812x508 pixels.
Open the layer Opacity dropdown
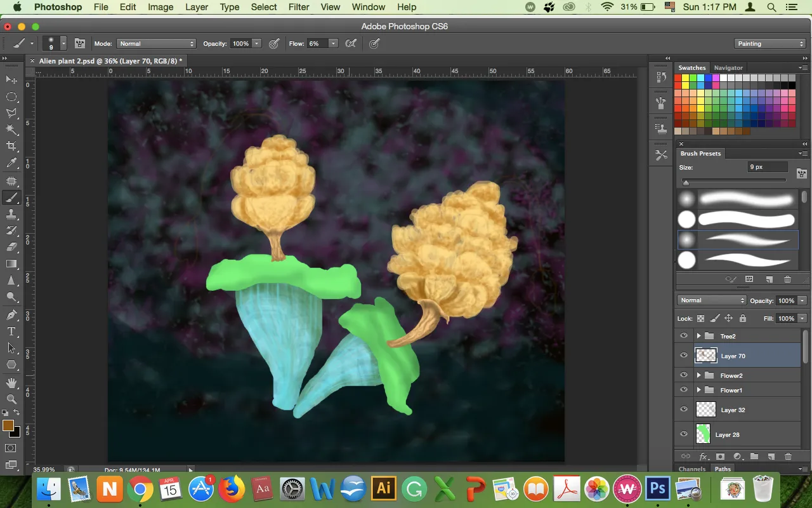(x=802, y=300)
